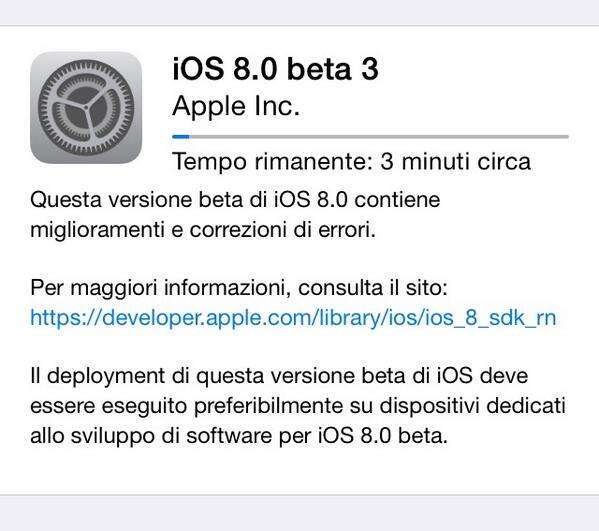Tap the light gray header band above card
The width and height of the screenshot is (599, 531).
[300, 13]
